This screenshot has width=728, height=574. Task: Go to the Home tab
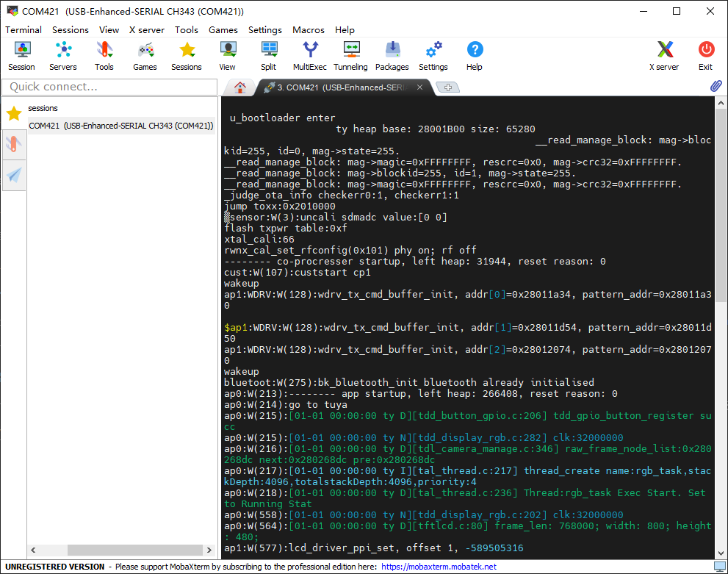239,87
